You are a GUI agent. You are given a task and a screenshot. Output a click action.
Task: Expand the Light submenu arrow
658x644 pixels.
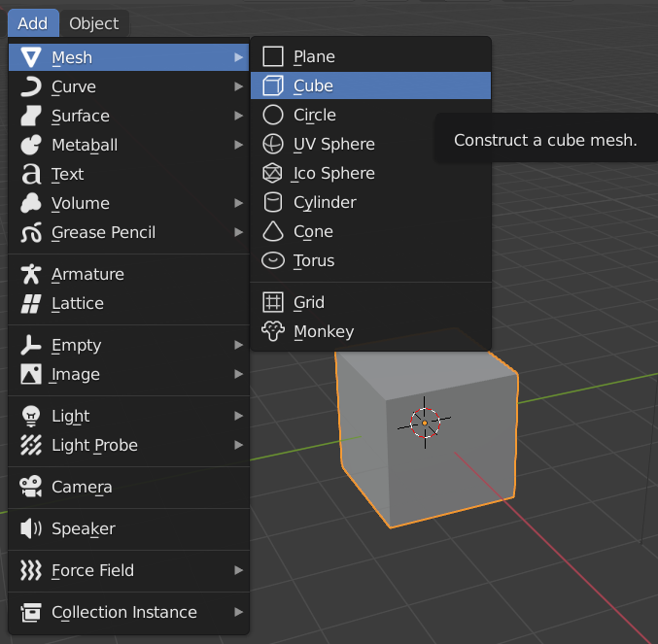[238, 416]
